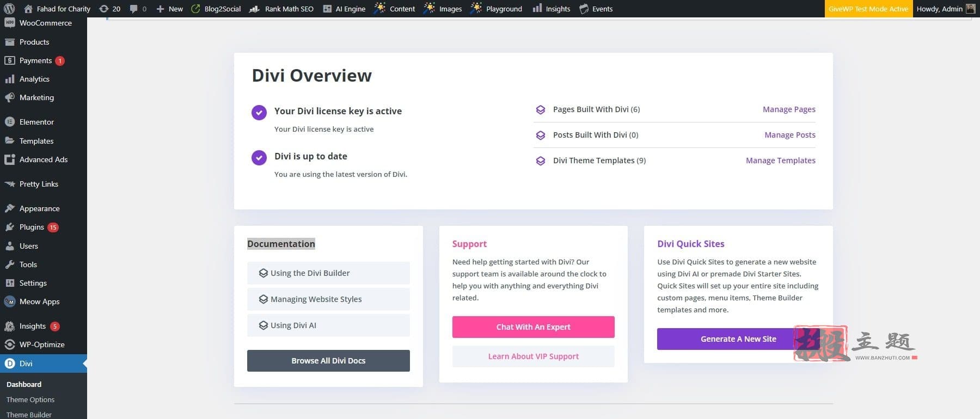The height and width of the screenshot is (419, 980).
Task: Open Theme Builder submenu item
Action: point(29,415)
